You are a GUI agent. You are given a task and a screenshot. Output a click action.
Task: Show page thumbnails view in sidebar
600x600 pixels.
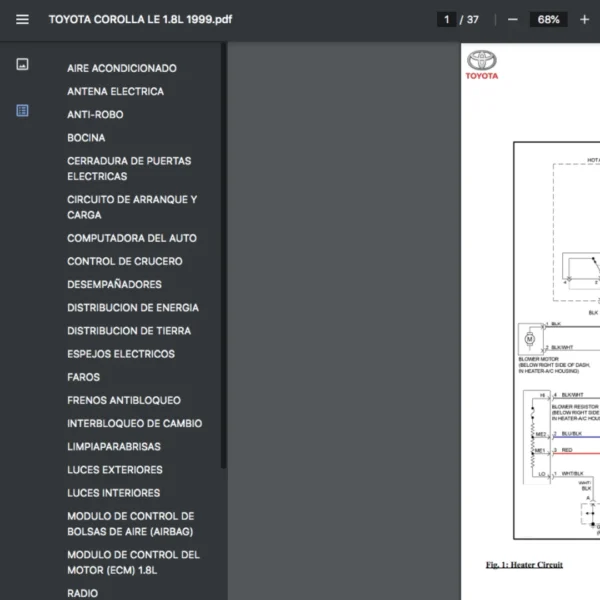click(x=22, y=65)
